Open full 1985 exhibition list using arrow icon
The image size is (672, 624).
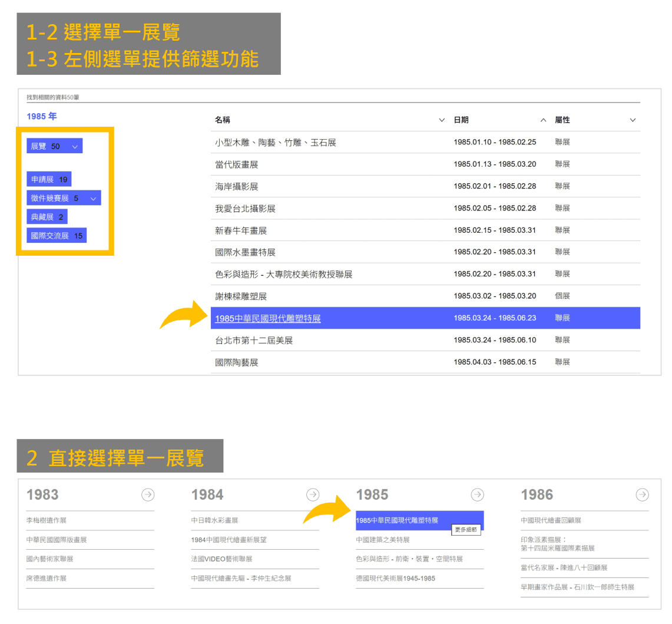[x=477, y=495]
